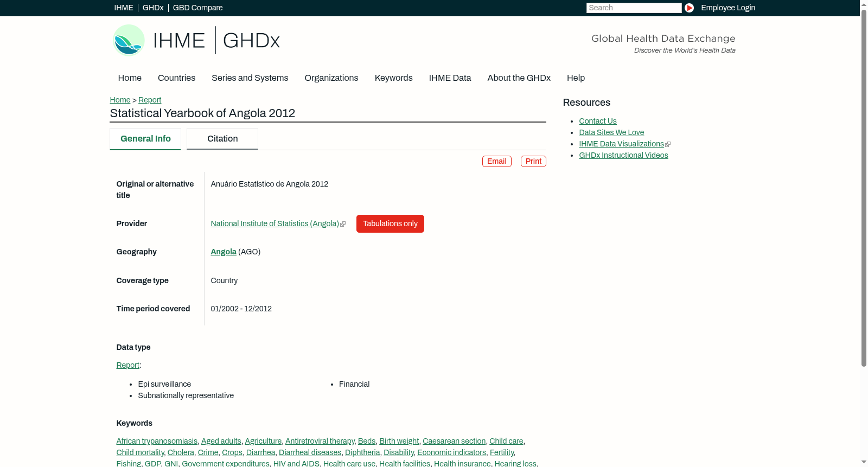The width and height of the screenshot is (868, 467).
Task: Open GHDx Instructional Videos link
Action: [623, 155]
